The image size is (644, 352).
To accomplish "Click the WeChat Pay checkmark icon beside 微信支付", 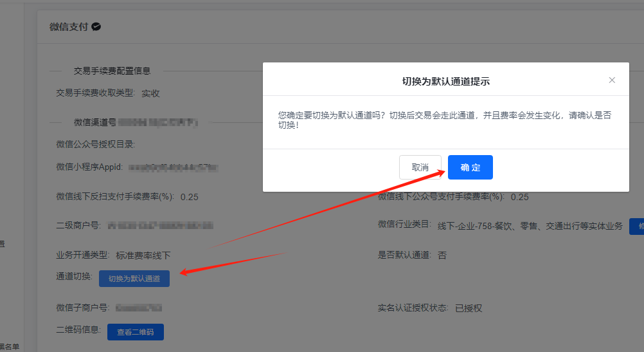I will [96, 27].
